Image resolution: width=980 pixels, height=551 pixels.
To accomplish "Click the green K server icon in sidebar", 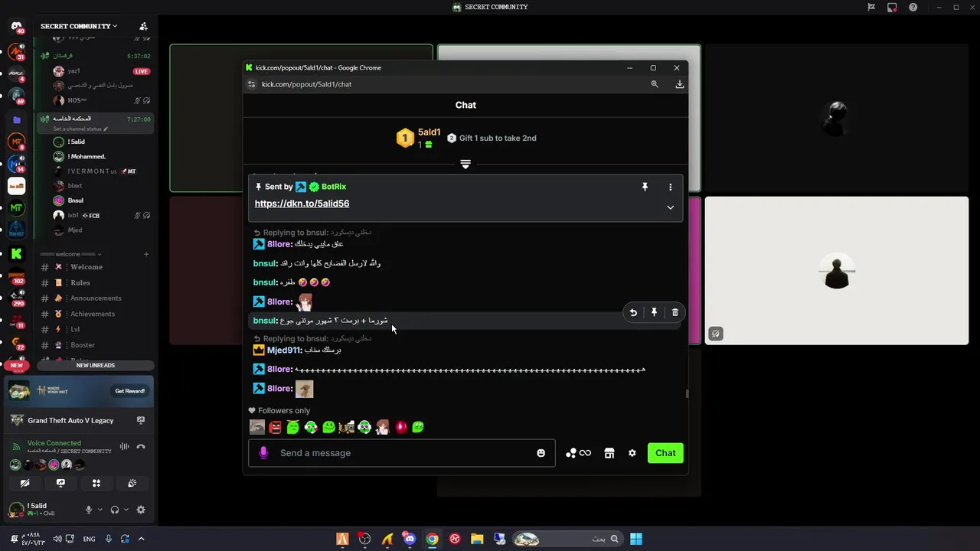I will (16, 253).
